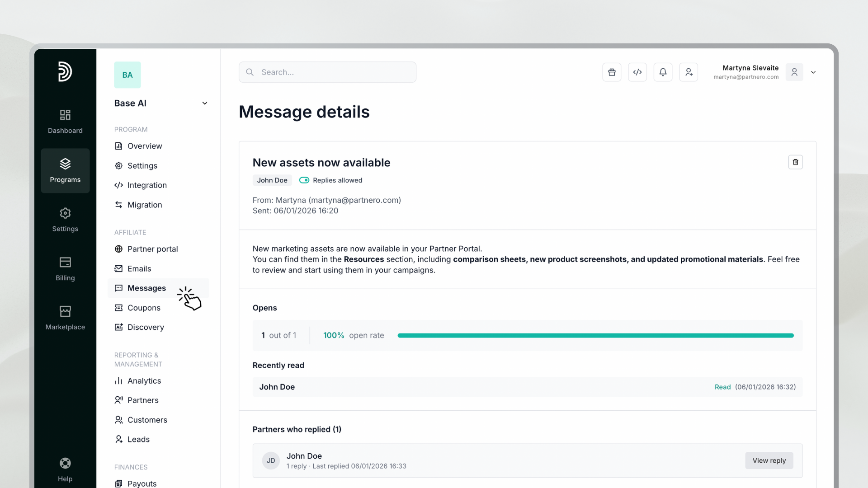
Task: Open Billing in the dark sidebar
Action: pos(65,268)
